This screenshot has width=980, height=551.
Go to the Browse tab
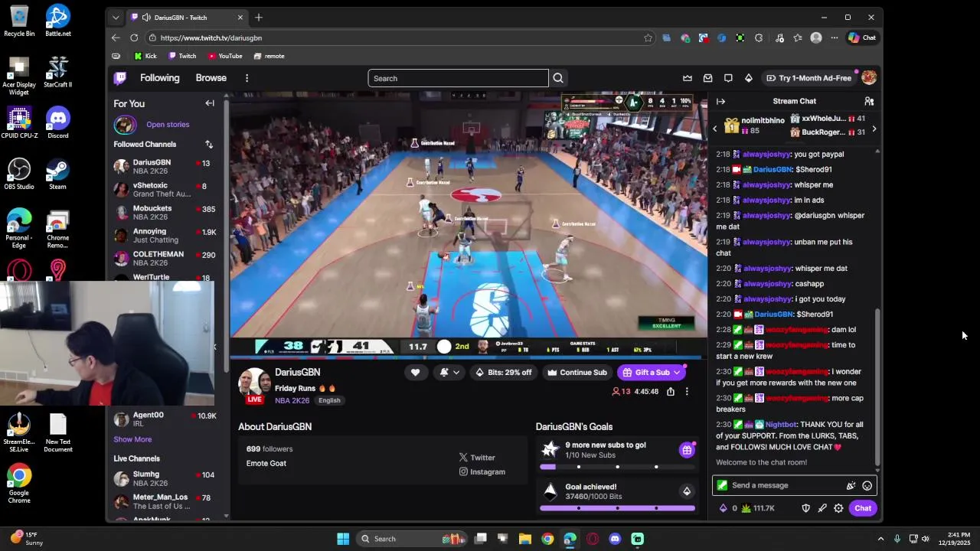coord(211,78)
